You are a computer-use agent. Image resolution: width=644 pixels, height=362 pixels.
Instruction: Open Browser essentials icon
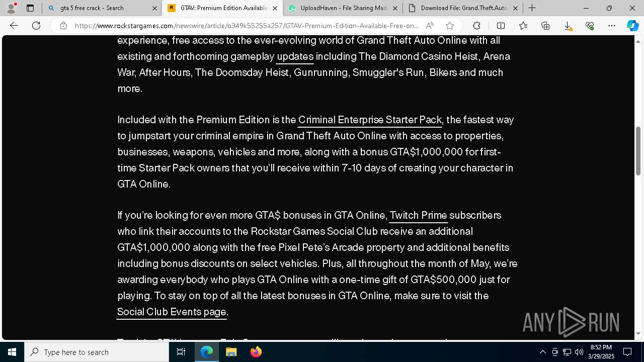[x=590, y=26]
